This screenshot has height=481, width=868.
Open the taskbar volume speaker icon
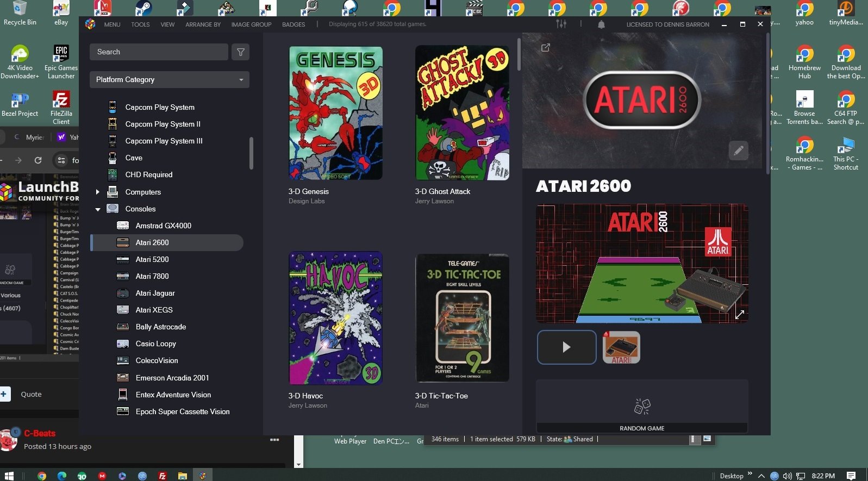pyautogui.click(x=787, y=476)
